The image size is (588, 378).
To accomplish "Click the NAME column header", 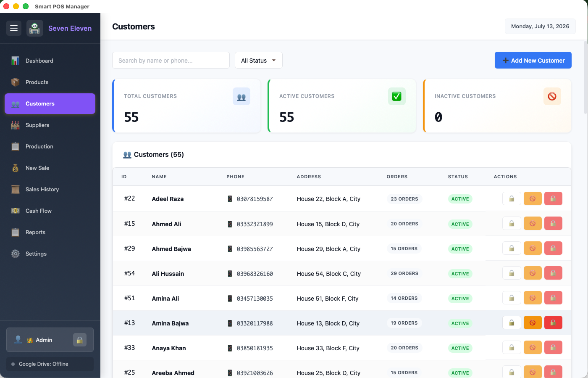I will pyautogui.click(x=159, y=177).
